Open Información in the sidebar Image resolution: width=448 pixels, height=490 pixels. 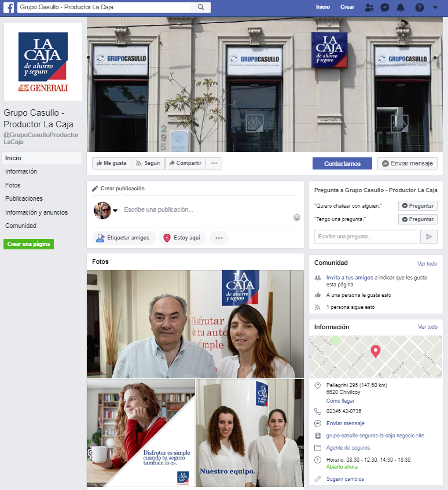tap(21, 171)
